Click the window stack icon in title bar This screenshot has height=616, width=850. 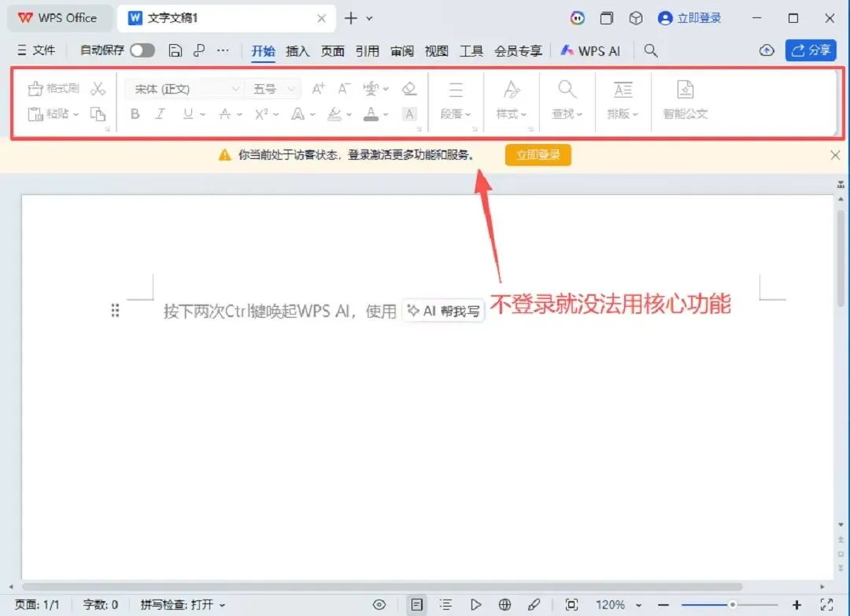[607, 18]
